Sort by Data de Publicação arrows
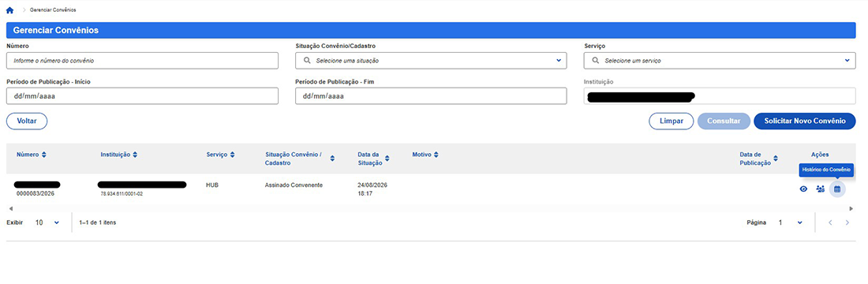This screenshot has height=284, width=868. 776,159
